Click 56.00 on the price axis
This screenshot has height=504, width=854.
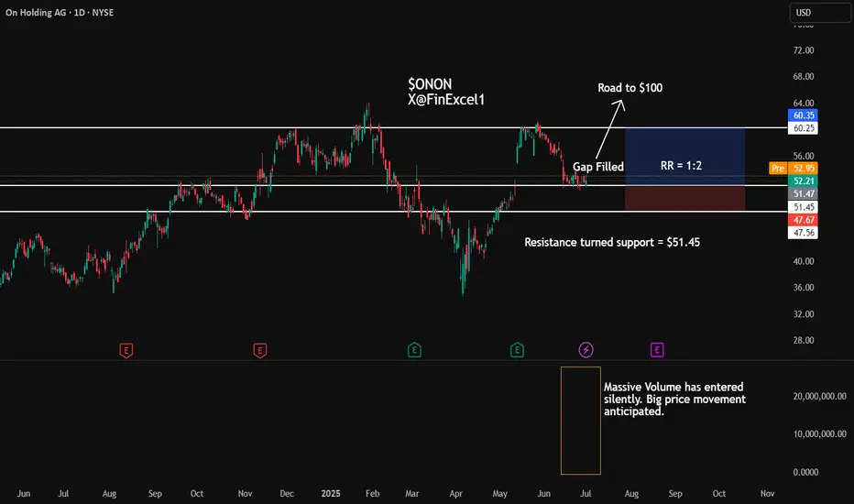click(804, 156)
